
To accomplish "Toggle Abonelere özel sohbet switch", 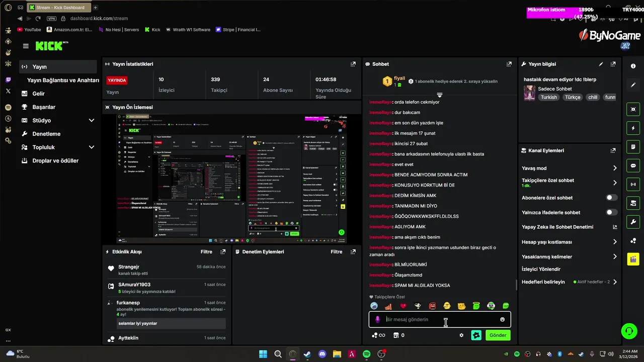I will point(612,198).
